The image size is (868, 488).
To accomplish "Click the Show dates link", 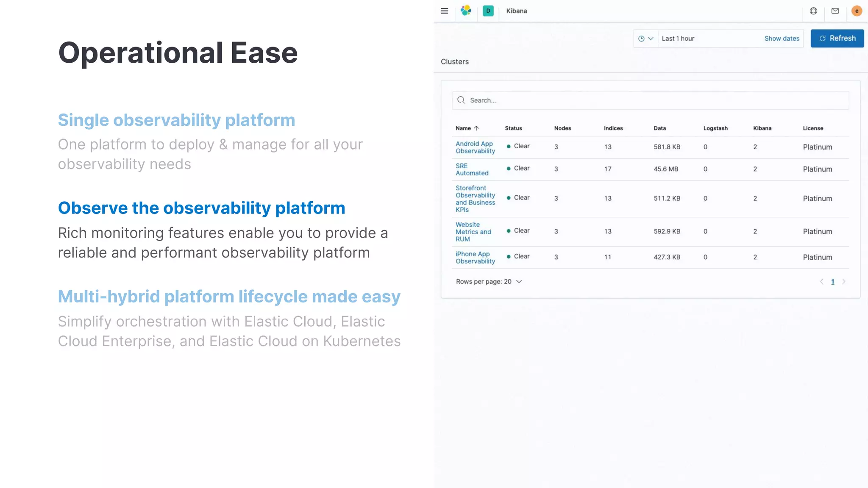I will click(782, 39).
